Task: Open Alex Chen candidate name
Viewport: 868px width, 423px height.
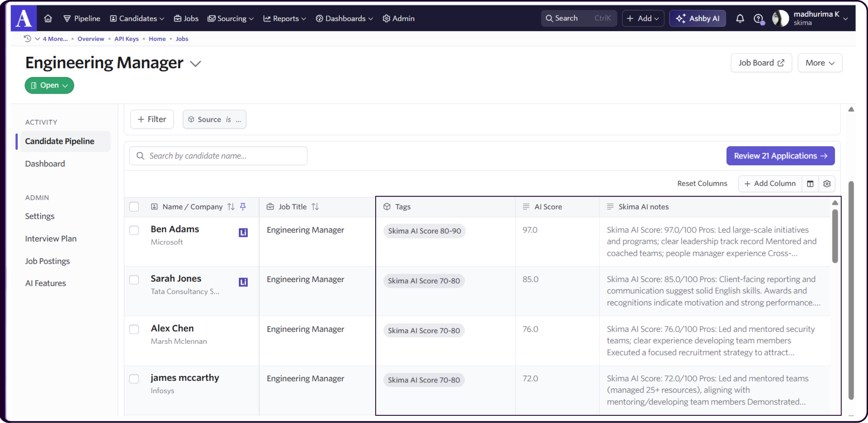Action: pos(172,328)
